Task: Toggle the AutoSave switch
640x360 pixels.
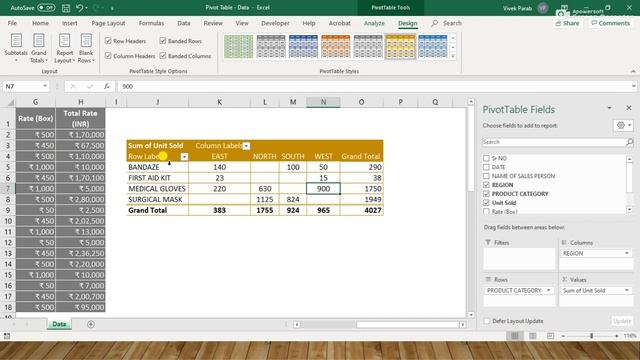Action: [x=46, y=7]
